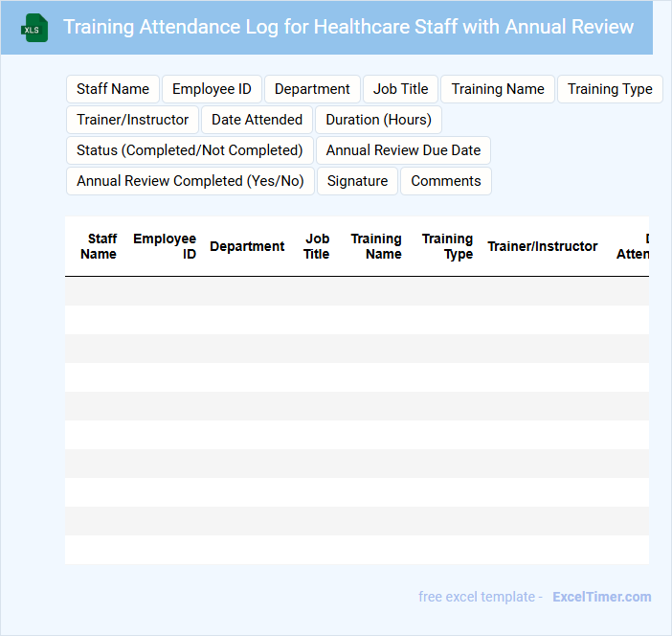Select the Staff Name tag
Screen dimensions: 672x636
(113, 89)
